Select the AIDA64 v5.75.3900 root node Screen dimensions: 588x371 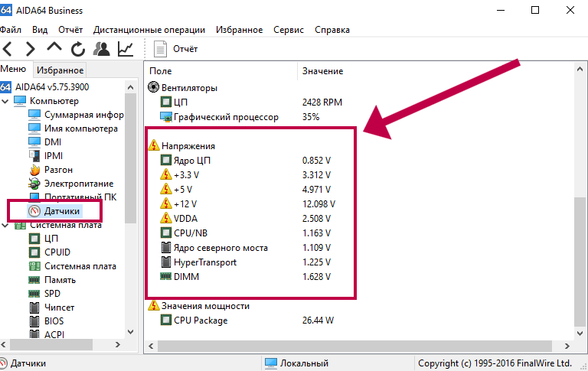pos(44,87)
